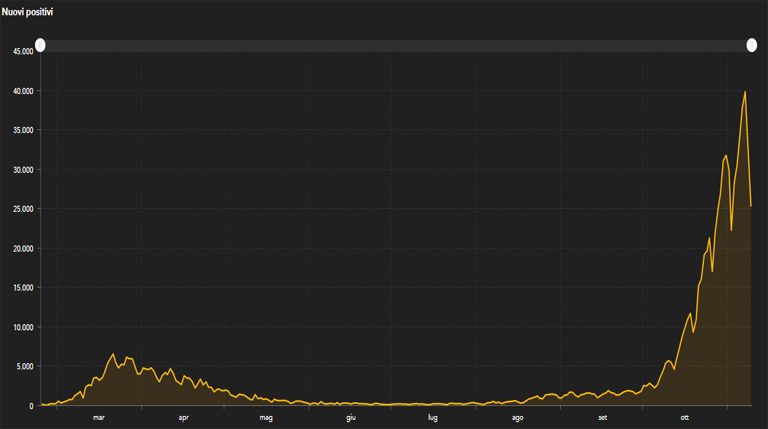768x429 pixels.
Task: Click the 20.000 y-axis label
Action: (x=23, y=249)
